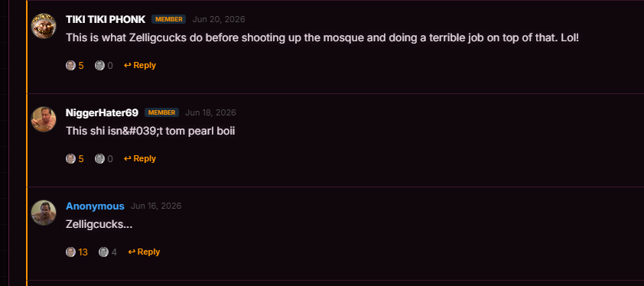The image size is (644, 286).
Task: Downvote the TIKI TIKI PHONK comment
Action: click(x=99, y=65)
